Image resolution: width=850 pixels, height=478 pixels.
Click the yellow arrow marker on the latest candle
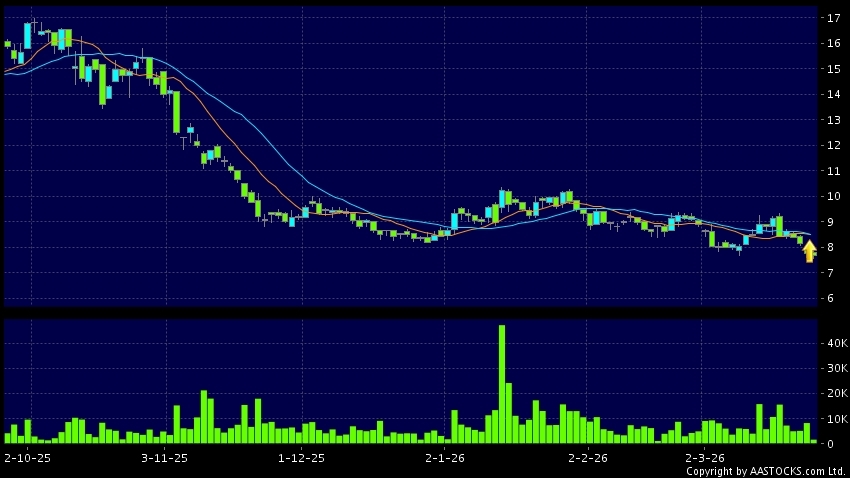point(809,251)
